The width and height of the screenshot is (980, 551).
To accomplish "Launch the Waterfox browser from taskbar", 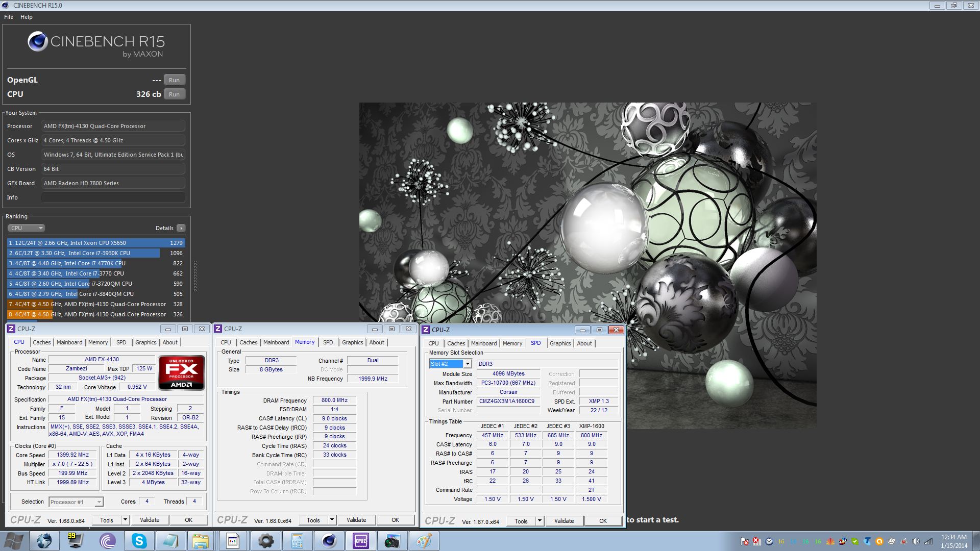I will (x=44, y=541).
